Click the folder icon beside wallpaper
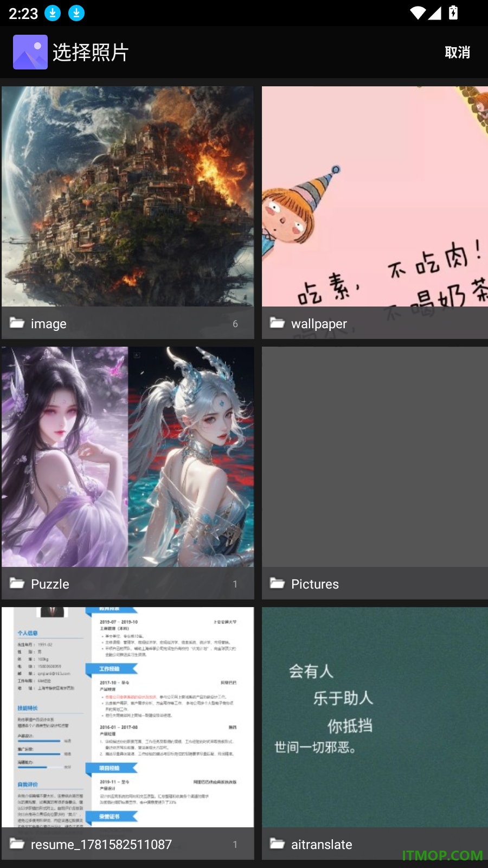Image resolution: width=488 pixels, height=868 pixels. coord(277,323)
